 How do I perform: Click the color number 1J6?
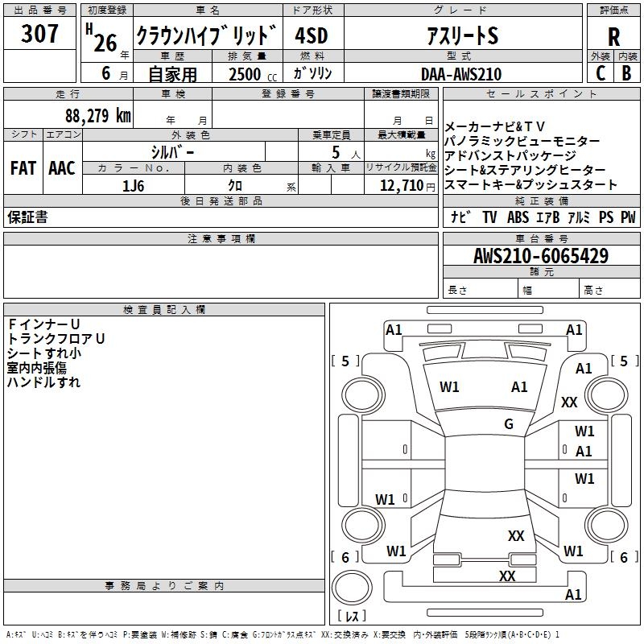click(x=133, y=186)
